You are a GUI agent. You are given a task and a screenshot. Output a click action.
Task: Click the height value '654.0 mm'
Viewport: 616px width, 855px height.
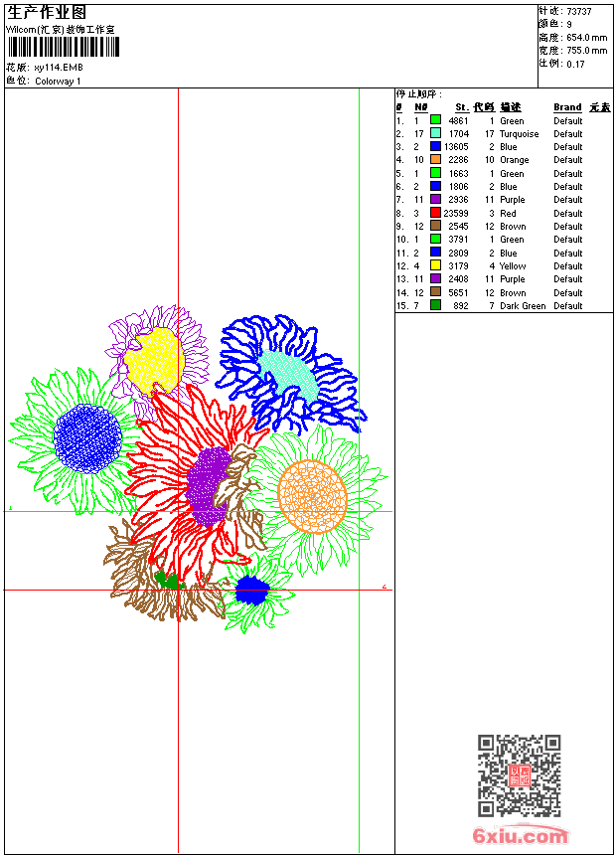tap(586, 38)
